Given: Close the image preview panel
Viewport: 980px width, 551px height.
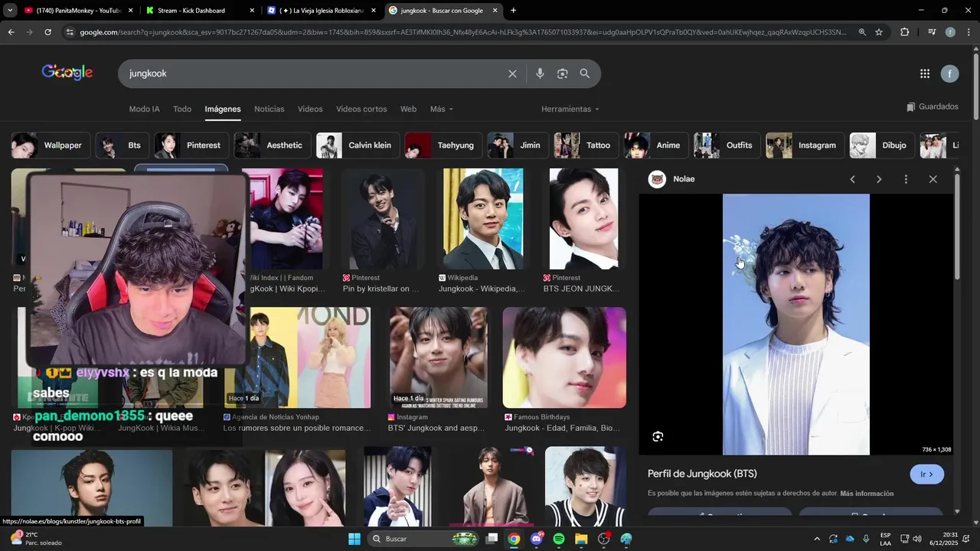Looking at the screenshot, I should point(933,179).
